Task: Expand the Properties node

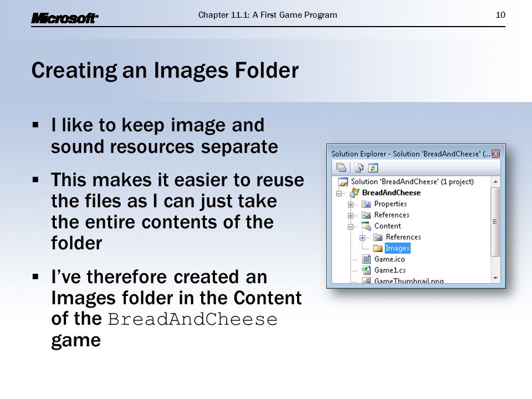Action: point(350,204)
